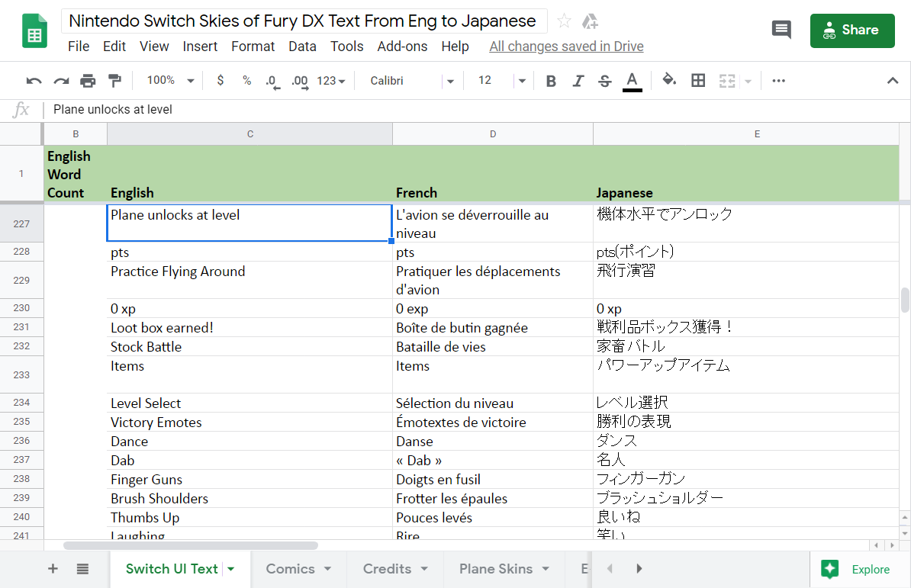
Task: Increase decimal places
Action: (x=300, y=82)
